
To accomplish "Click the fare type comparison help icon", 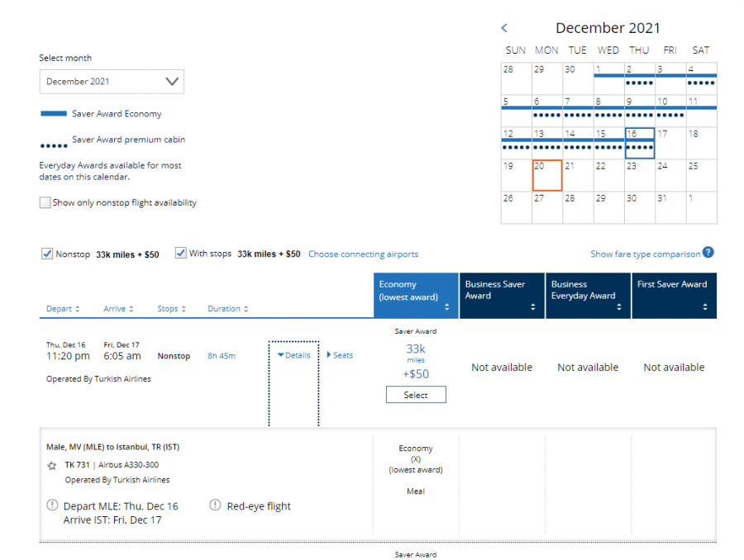I will (708, 254).
